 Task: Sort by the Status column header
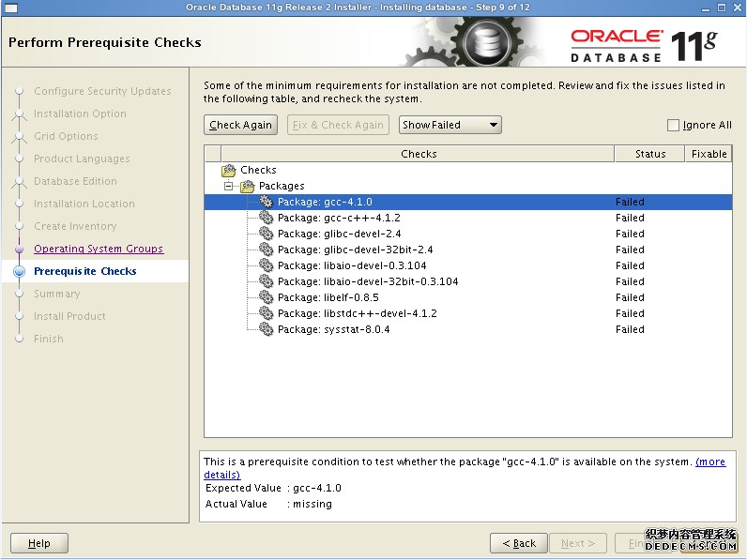(x=650, y=154)
